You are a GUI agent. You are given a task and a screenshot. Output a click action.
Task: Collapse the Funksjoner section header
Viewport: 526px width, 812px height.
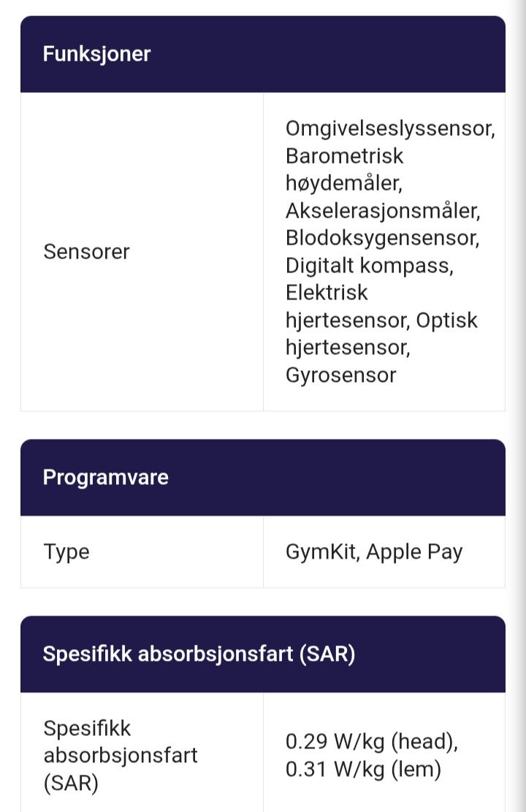click(263, 54)
